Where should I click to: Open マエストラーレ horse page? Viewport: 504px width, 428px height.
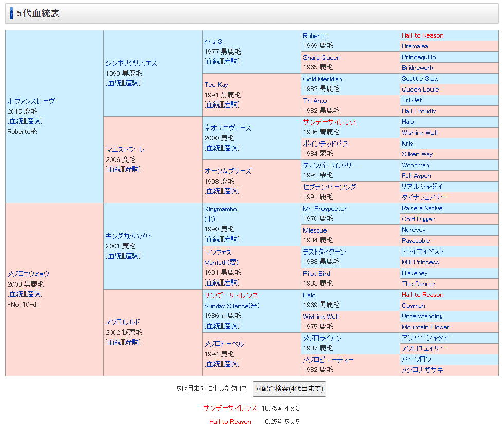125,150
